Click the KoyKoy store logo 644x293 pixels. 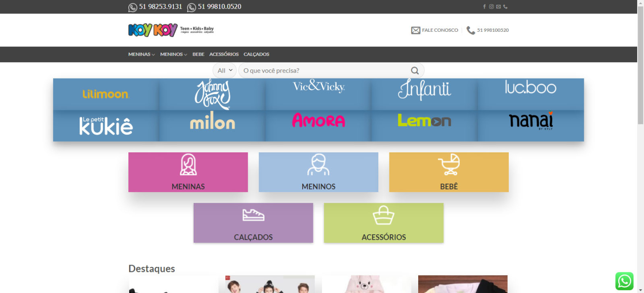[x=171, y=30]
